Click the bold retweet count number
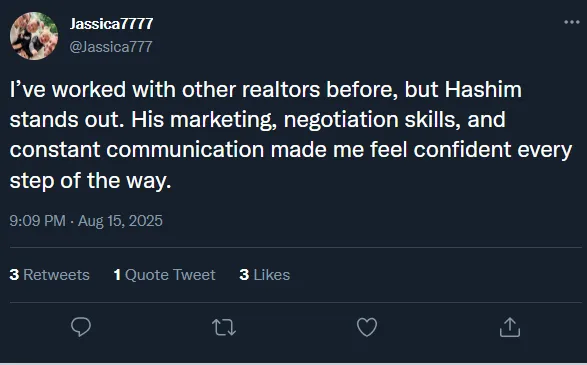 click(x=14, y=275)
